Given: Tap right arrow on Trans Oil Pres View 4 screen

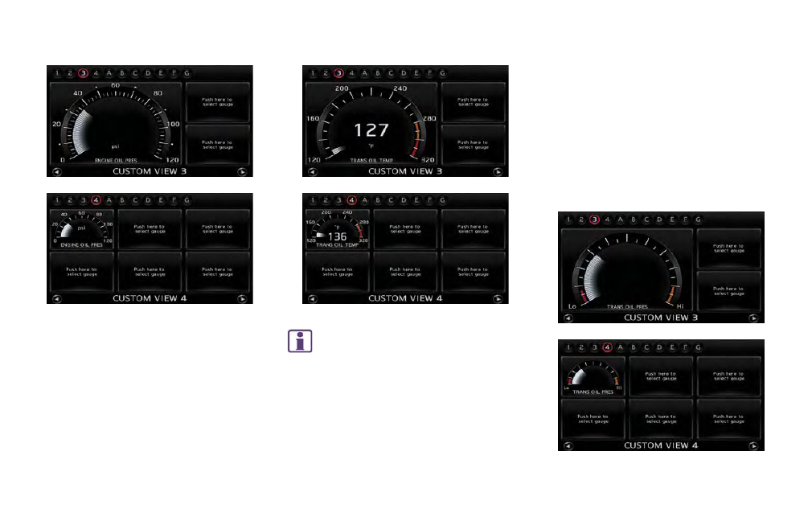Looking at the screenshot, I should point(753,445).
